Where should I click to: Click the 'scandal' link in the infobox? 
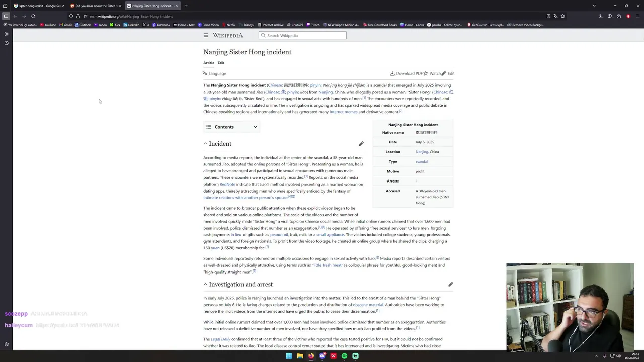tap(422, 162)
